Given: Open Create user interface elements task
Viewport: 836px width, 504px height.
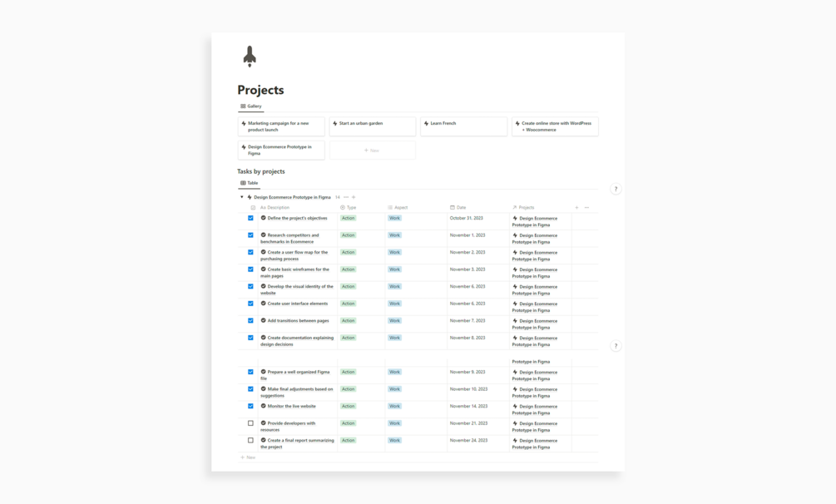Looking at the screenshot, I should (298, 304).
